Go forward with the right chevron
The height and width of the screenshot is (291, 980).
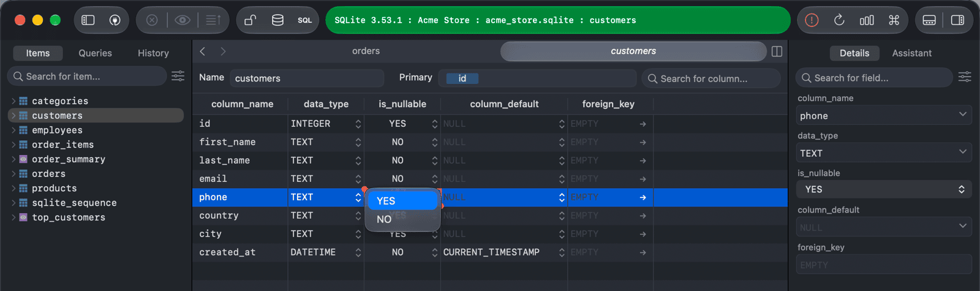pyautogui.click(x=223, y=51)
